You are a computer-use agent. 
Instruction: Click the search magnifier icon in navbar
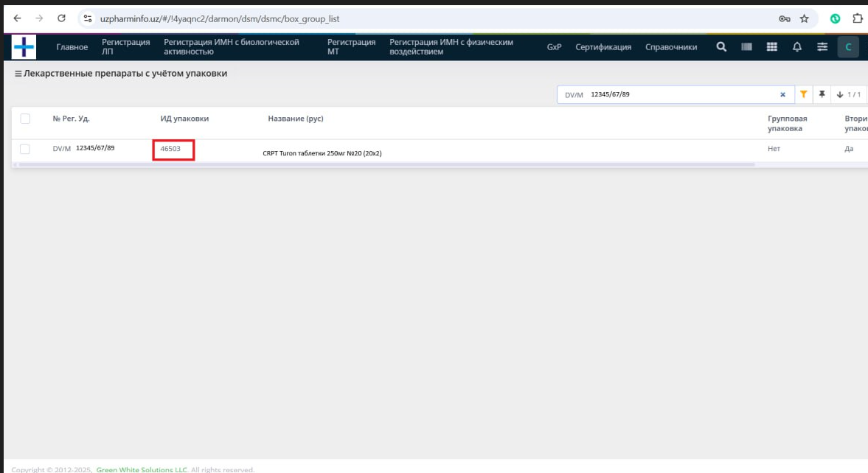[x=722, y=47]
